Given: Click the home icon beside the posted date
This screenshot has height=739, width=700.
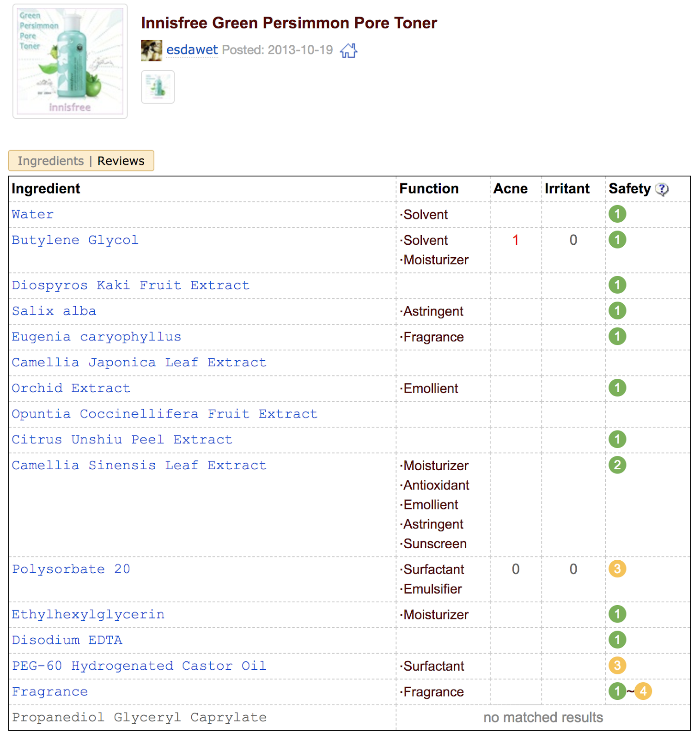Looking at the screenshot, I should [349, 50].
